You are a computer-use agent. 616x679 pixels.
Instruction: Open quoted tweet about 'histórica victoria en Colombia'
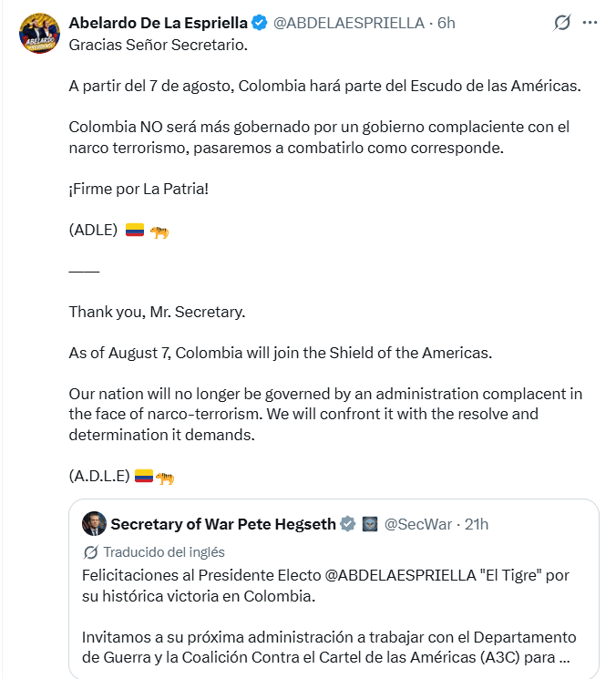pyautogui.click(x=334, y=589)
